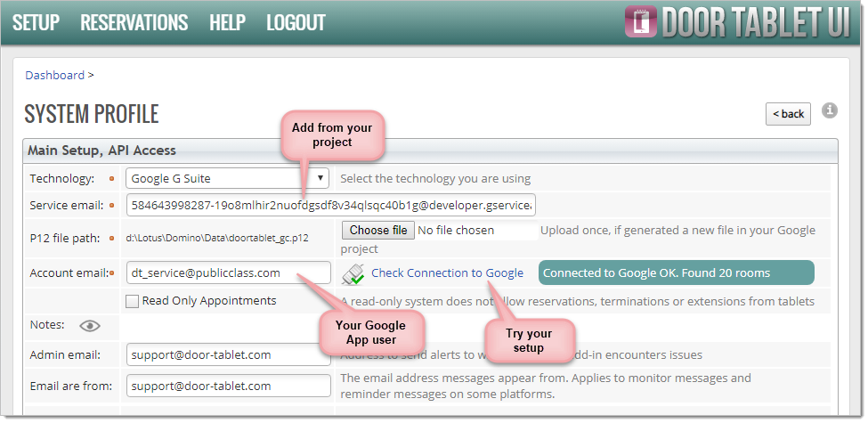Click Check Connection to Google link
Viewport: 868px width, 423px height.
(x=447, y=273)
